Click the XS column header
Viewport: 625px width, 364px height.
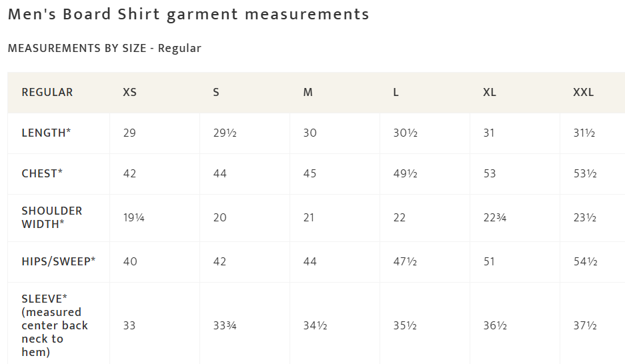click(x=129, y=92)
